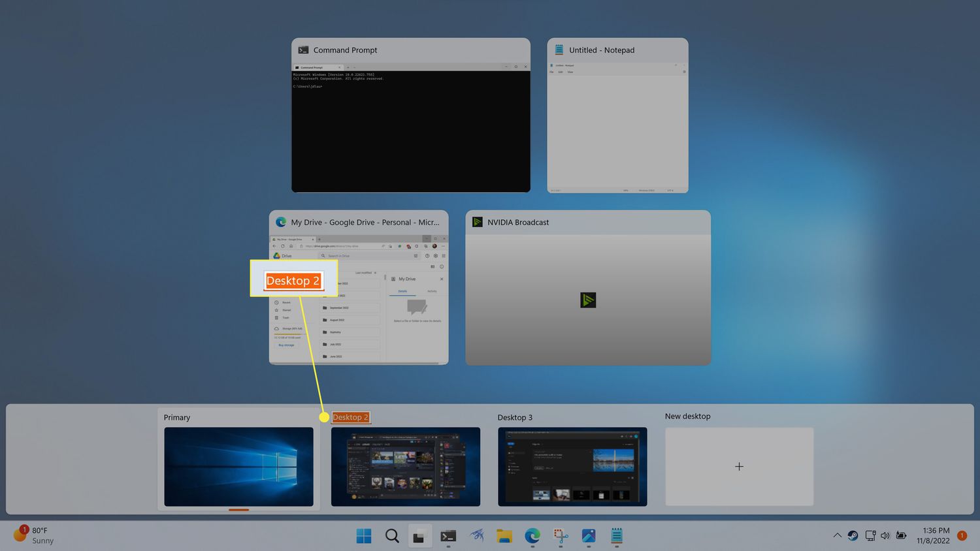Click the Windows Start icon
Screen dimensions: 980x551
(x=364, y=536)
